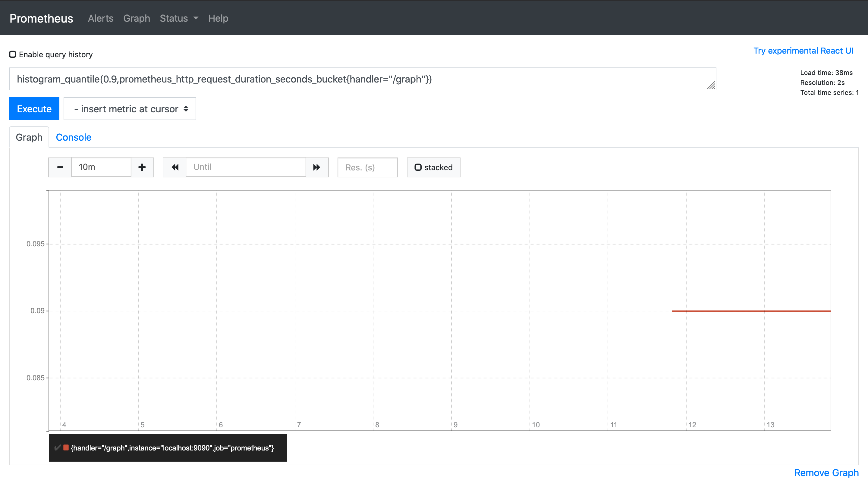The height and width of the screenshot is (480, 868).
Task: Try the experimental React UI link
Action: pos(803,51)
